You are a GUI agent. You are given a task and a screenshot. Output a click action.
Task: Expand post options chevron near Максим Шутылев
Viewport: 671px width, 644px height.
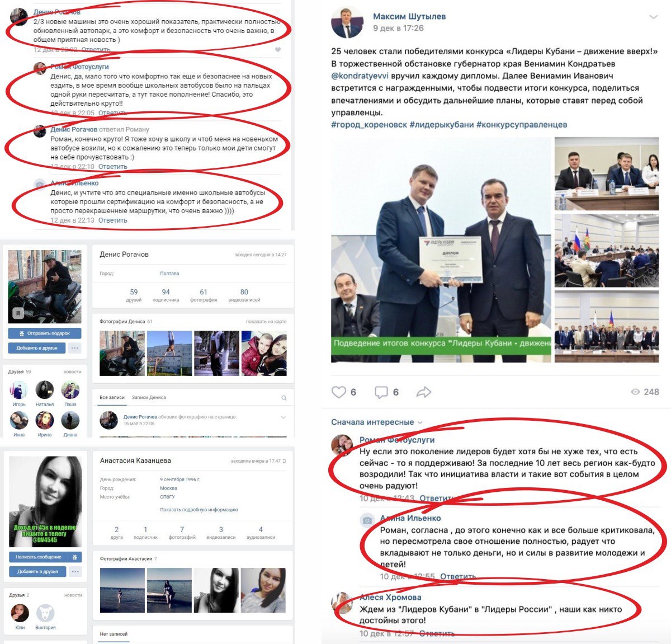[x=653, y=17]
